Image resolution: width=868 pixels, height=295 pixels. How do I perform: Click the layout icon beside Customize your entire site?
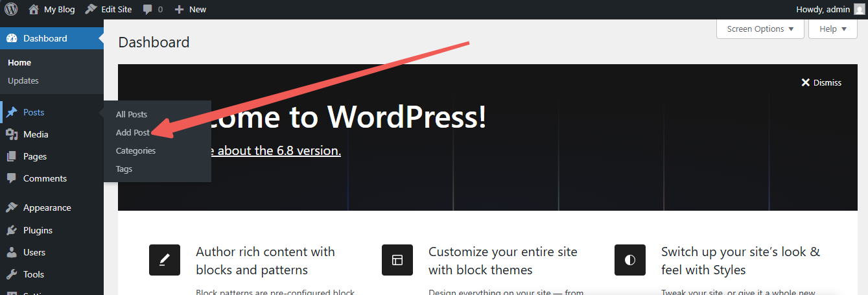pyautogui.click(x=397, y=260)
